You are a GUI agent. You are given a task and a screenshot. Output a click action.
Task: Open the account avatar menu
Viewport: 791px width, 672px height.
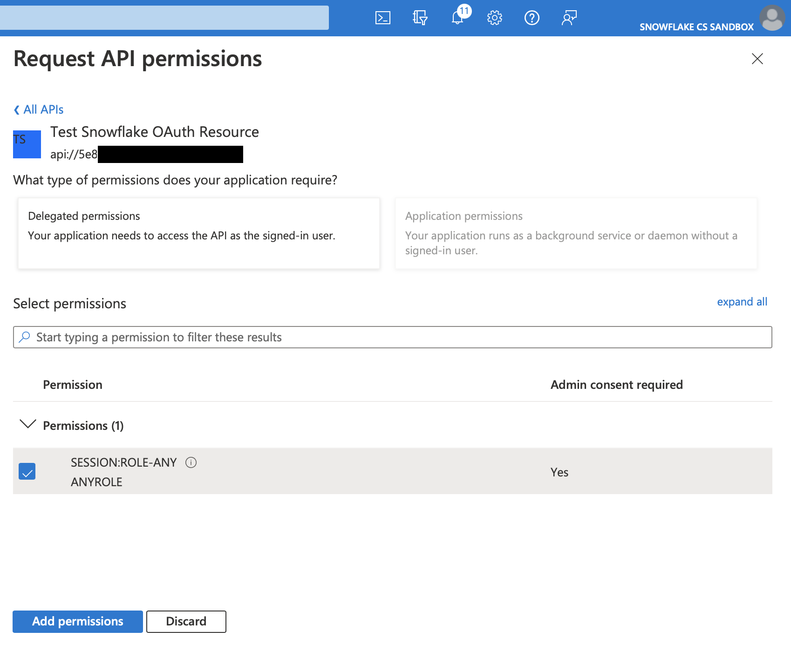point(772,18)
